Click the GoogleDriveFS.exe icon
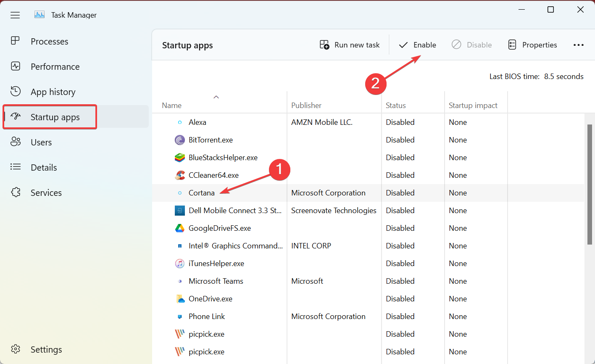 click(180, 228)
